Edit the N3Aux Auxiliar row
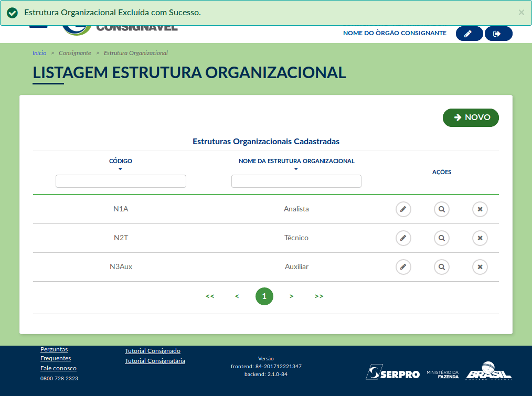 pyautogui.click(x=403, y=267)
